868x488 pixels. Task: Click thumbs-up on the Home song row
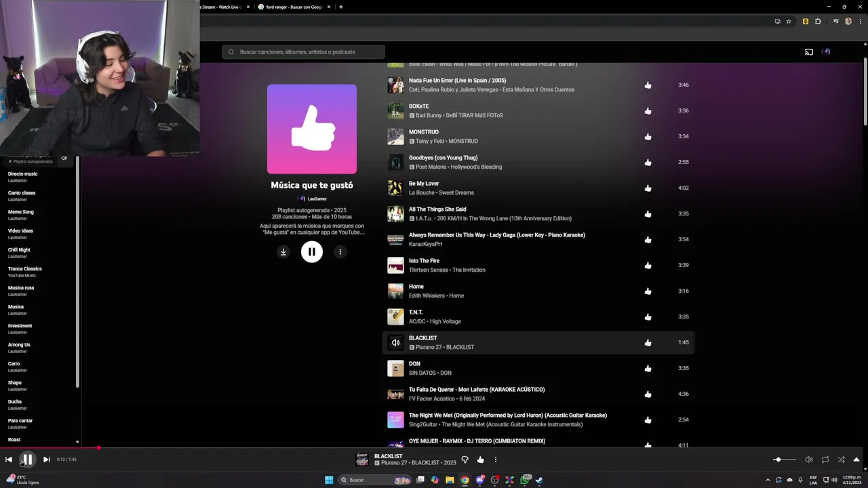point(648,291)
